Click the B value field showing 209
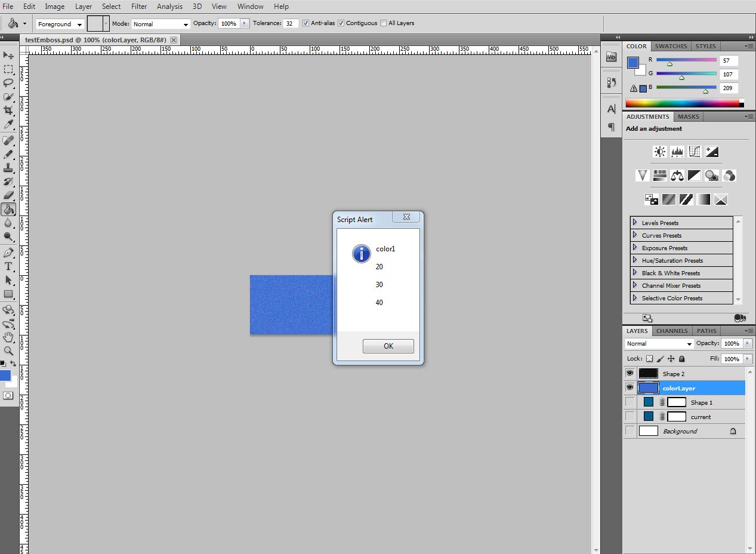Image resolution: width=756 pixels, height=554 pixels. pyautogui.click(x=729, y=88)
